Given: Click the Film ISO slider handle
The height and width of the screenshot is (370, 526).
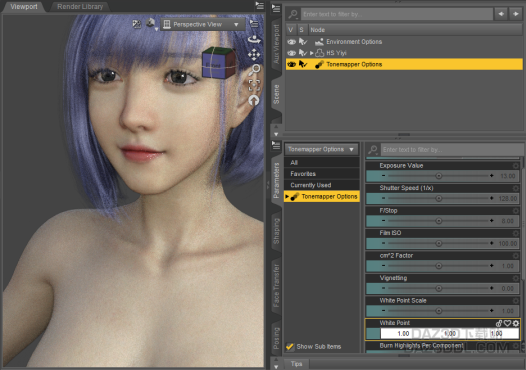Looking at the screenshot, I should click(438, 243).
